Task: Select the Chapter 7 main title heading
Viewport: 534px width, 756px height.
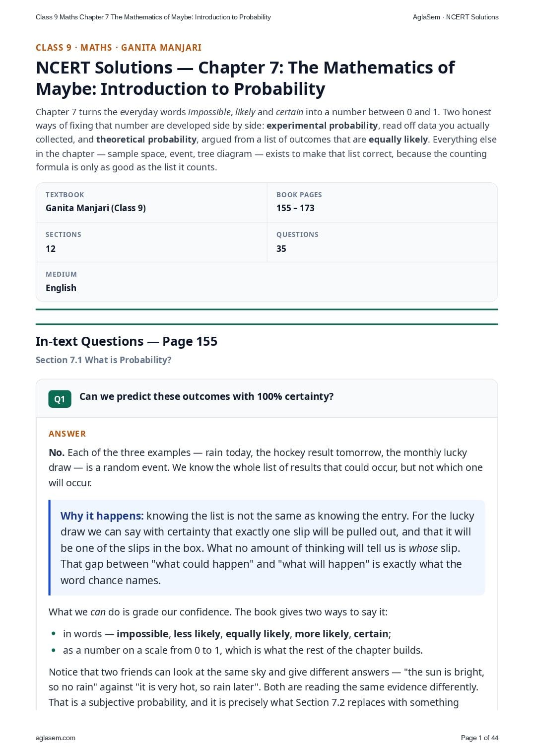Action: 245,78
